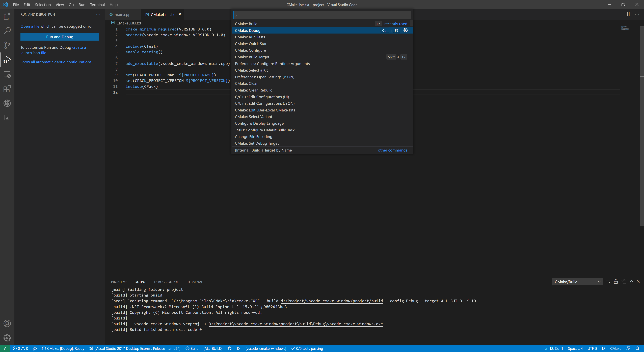Clear the output panel

click(x=608, y=282)
